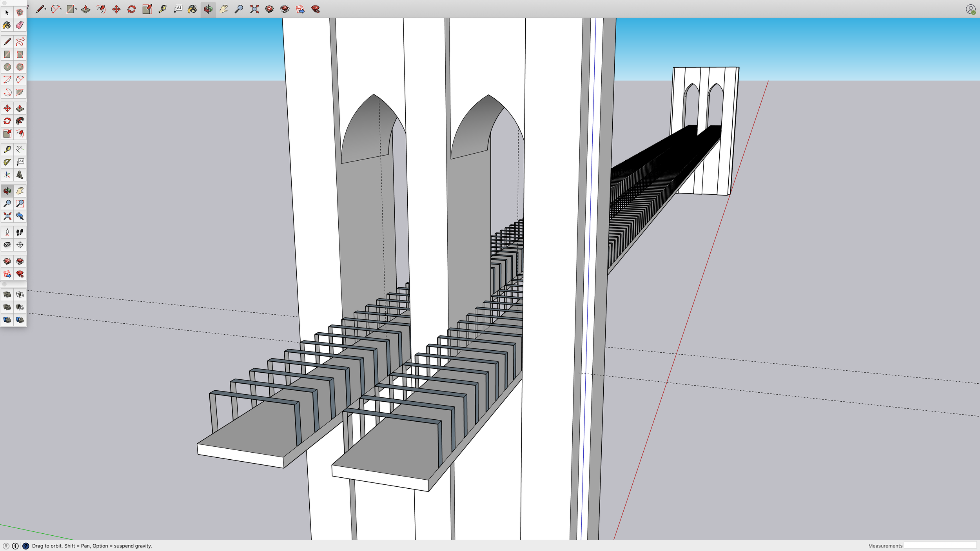Select the Tape Measure tool
The image size is (980, 551).
7,149
